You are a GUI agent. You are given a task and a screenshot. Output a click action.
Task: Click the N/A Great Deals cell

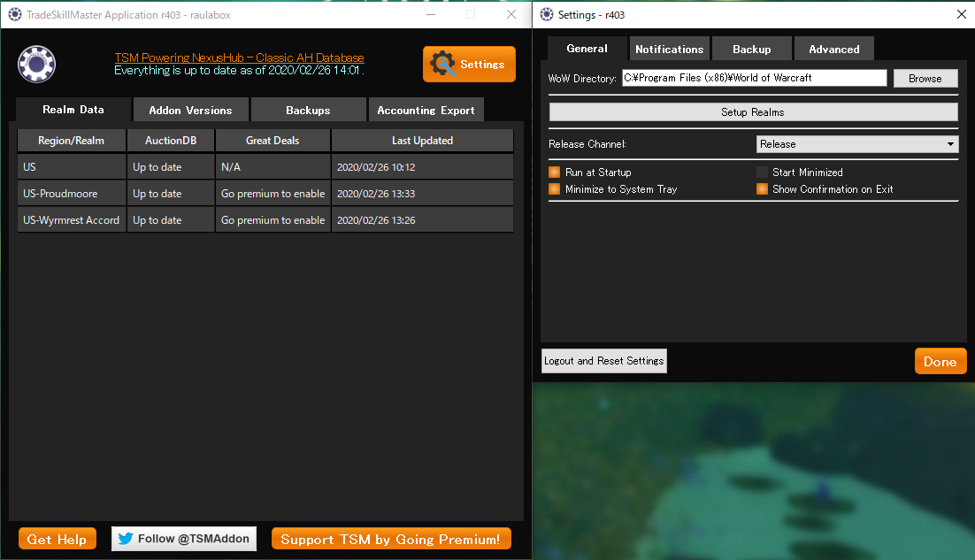pos(273,167)
